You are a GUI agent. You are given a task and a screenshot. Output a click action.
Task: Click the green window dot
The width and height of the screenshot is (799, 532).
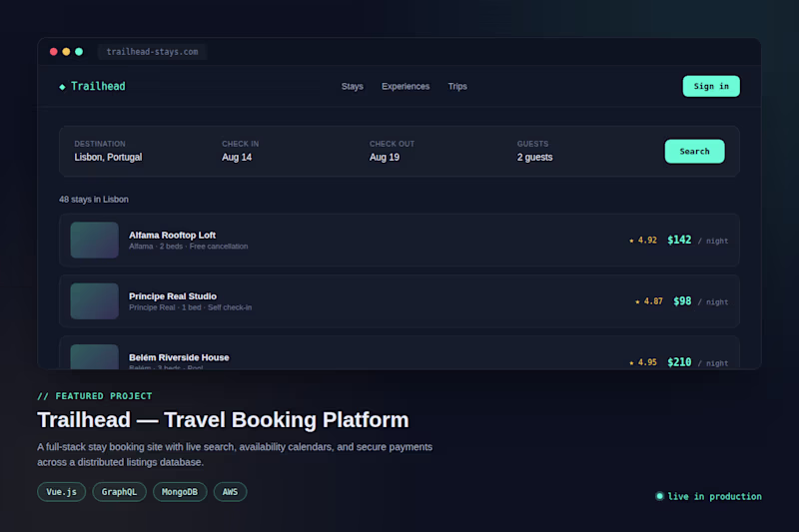pyautogui.click(x=79, y=52)
